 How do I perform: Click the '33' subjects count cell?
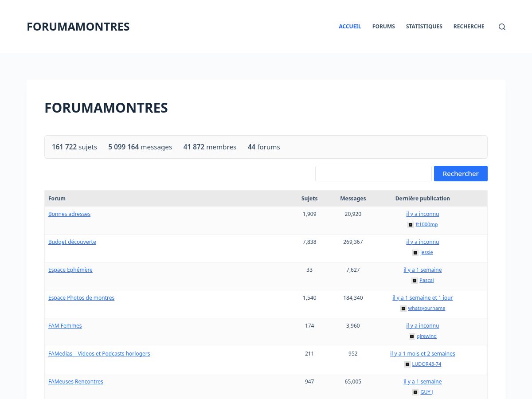309,270
